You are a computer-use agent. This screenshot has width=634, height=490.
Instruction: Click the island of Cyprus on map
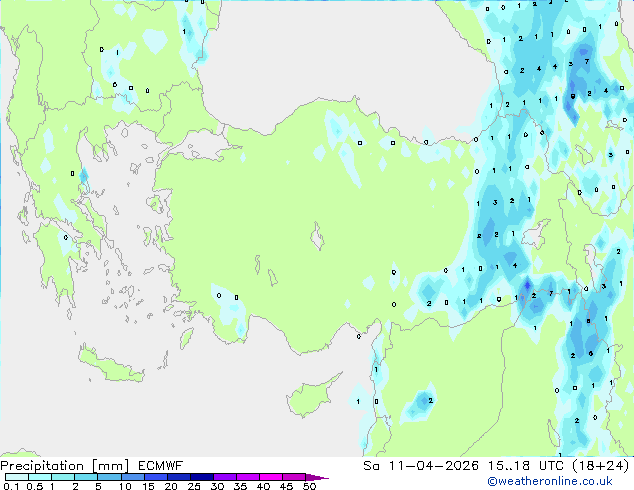pos(309,397)
